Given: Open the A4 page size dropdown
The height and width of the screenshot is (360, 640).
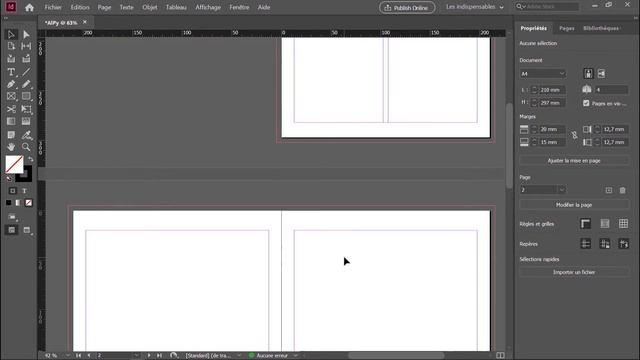Looking at the screenshot, I should tap(543, 74).
